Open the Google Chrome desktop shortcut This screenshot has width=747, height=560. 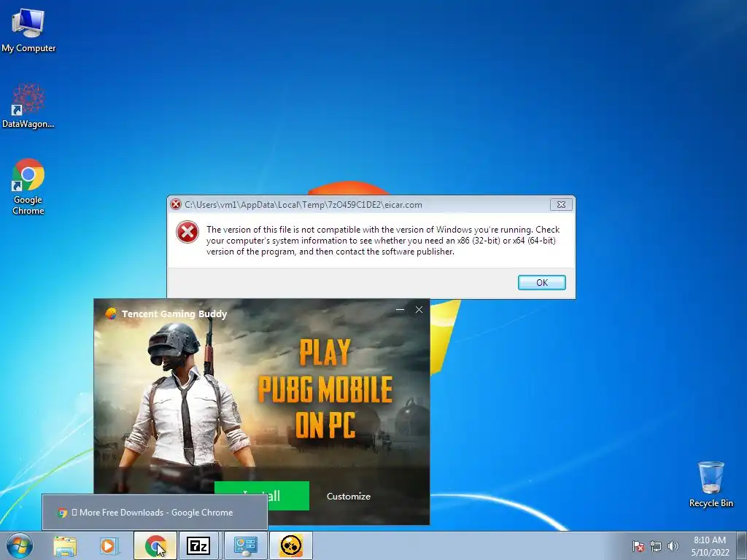pyautogui.click(x=28, y=186)
